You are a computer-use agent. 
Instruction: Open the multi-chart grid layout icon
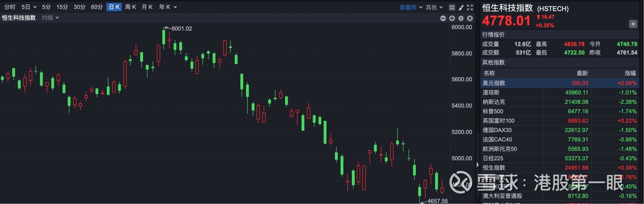(452, 7)
